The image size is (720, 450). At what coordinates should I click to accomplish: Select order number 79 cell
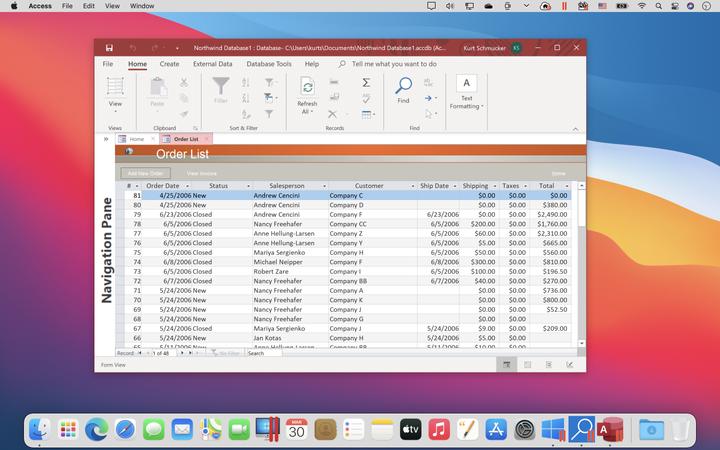click(133, 214)
